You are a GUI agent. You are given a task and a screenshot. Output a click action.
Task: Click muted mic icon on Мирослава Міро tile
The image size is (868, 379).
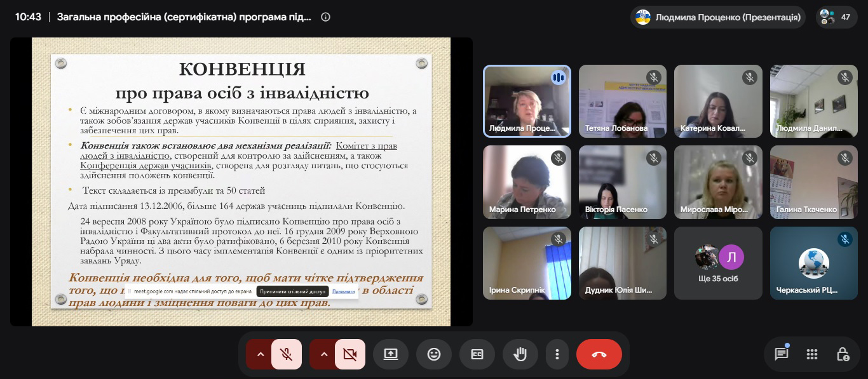pyautogui.click(x=750, y=158)
